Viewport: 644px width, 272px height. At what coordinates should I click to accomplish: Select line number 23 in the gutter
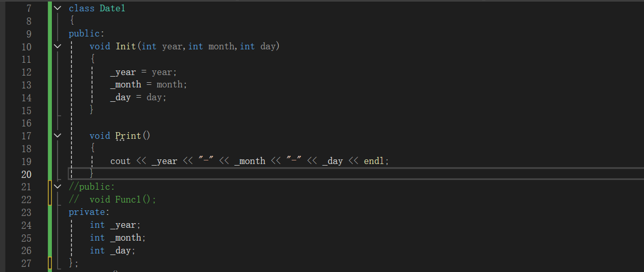(26, 212)
